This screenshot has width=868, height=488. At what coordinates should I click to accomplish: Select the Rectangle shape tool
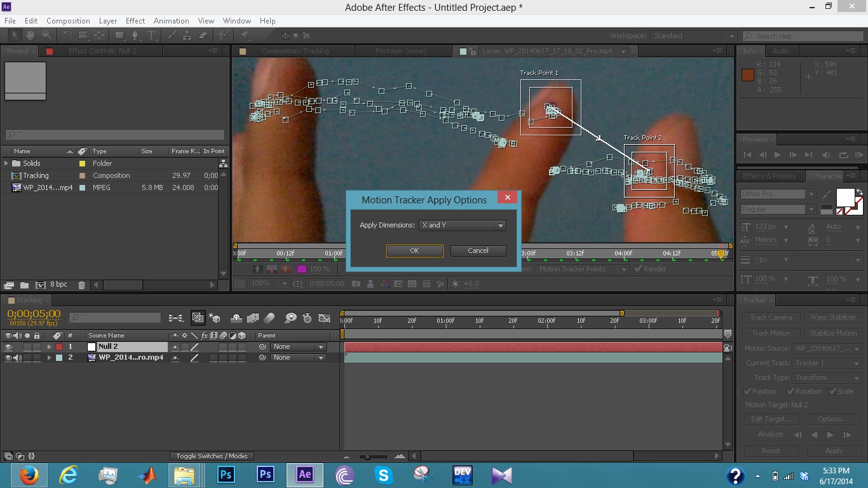pyautogui.click(x=120, y=36)
